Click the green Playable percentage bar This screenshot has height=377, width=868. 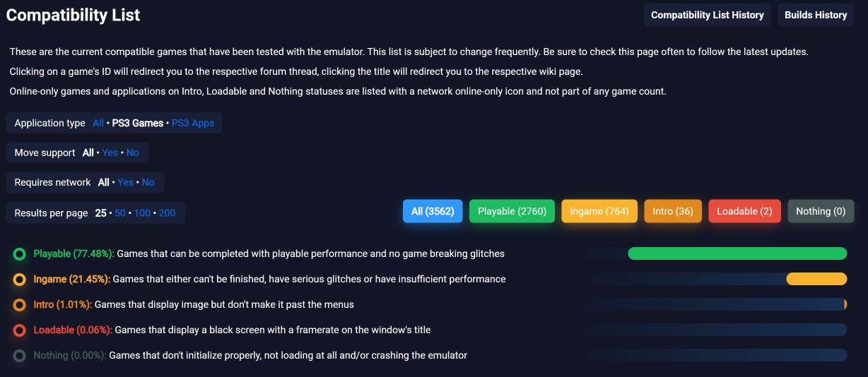pyautogui.click(x=737, y=253)
